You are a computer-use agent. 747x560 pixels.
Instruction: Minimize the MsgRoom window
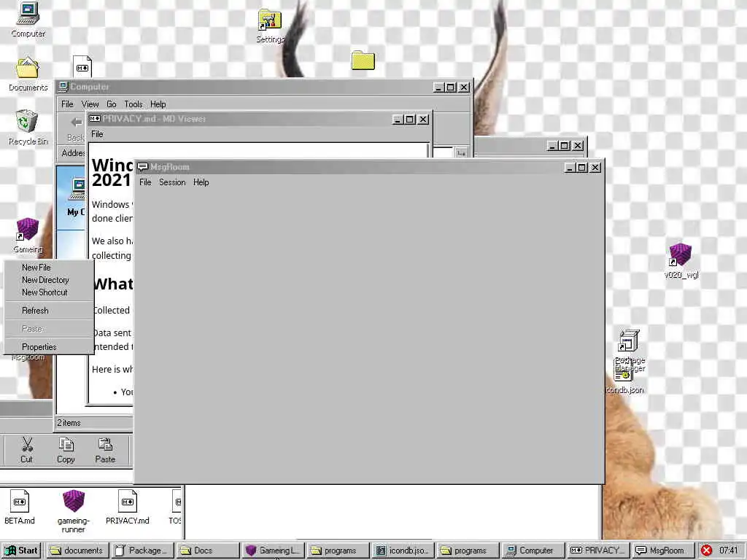569,168
